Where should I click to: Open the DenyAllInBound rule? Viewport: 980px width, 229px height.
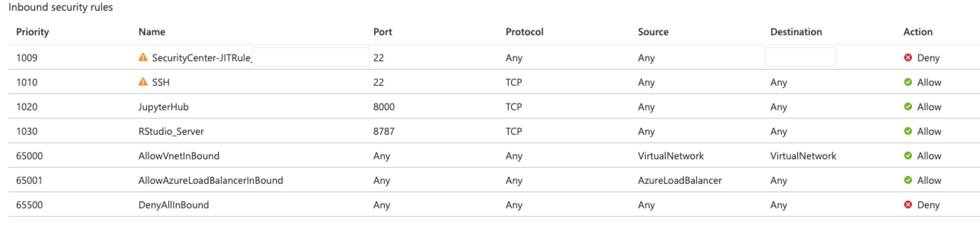click(x=174, y=205)
